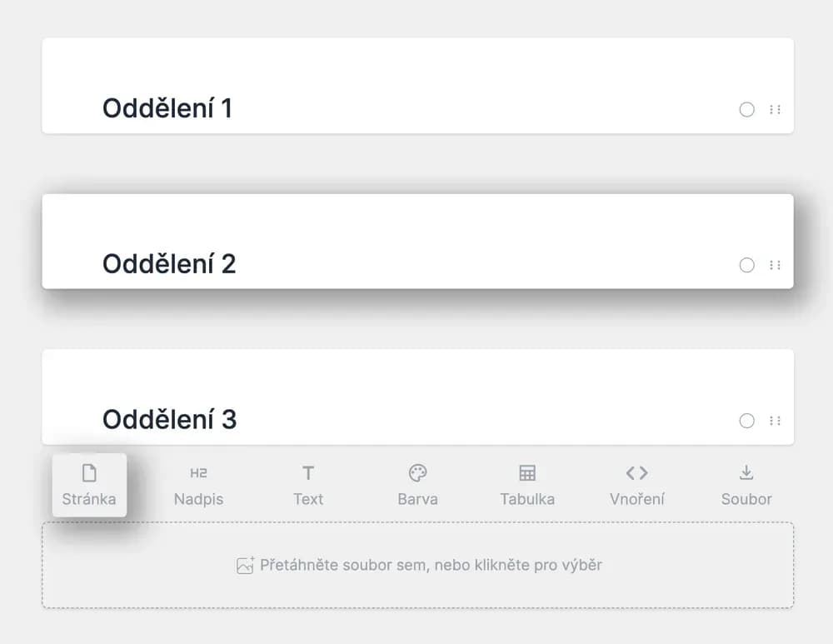The image size is (833, 644).
Task: Click the image upload icon in dropzone
Action: (245, 565)
